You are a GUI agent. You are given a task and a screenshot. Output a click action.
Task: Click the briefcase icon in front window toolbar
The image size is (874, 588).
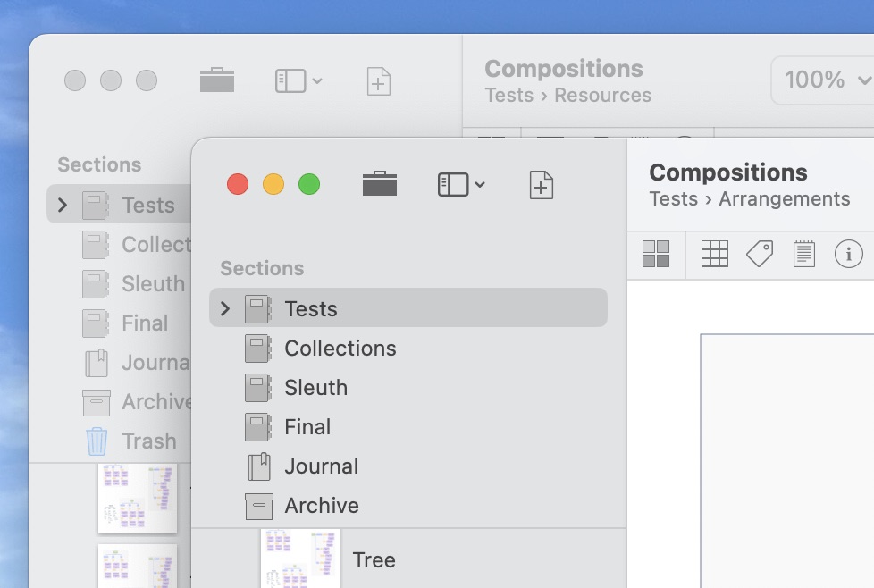point(380,185)
